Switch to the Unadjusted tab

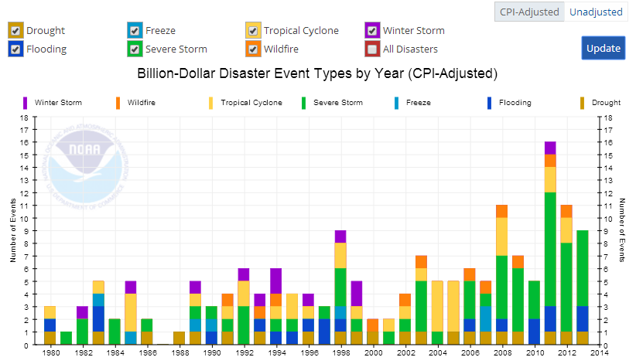click(596, 12)
